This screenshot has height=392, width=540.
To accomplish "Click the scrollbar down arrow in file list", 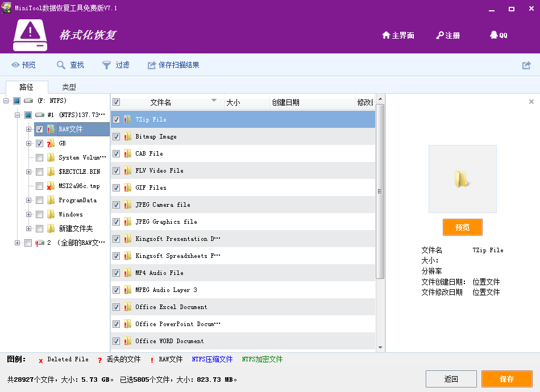I will [380, 347].
